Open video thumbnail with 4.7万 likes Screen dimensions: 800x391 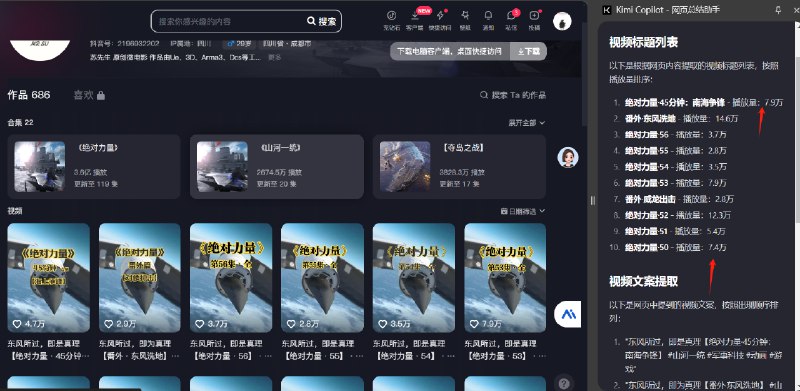(x=48, y=278)
